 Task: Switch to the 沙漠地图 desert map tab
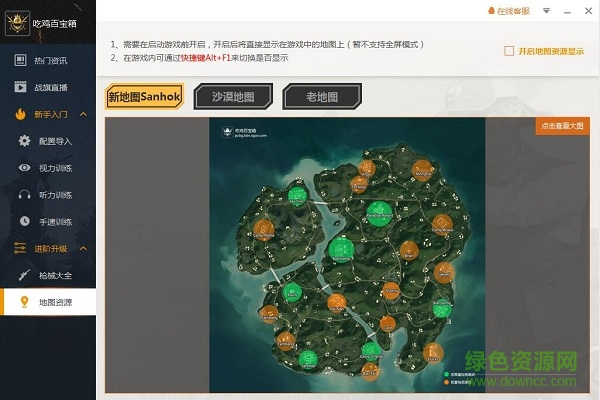(233, 96)
